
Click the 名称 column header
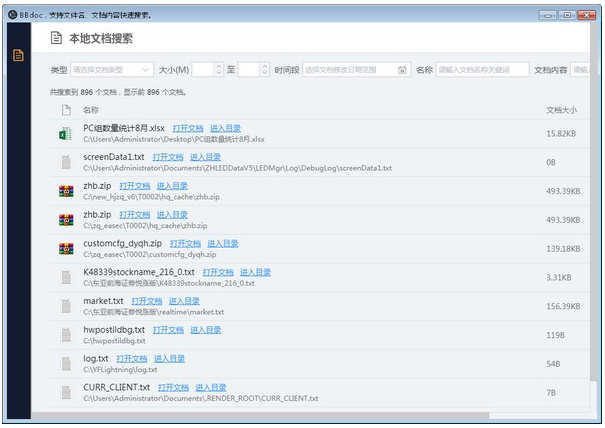91,109
